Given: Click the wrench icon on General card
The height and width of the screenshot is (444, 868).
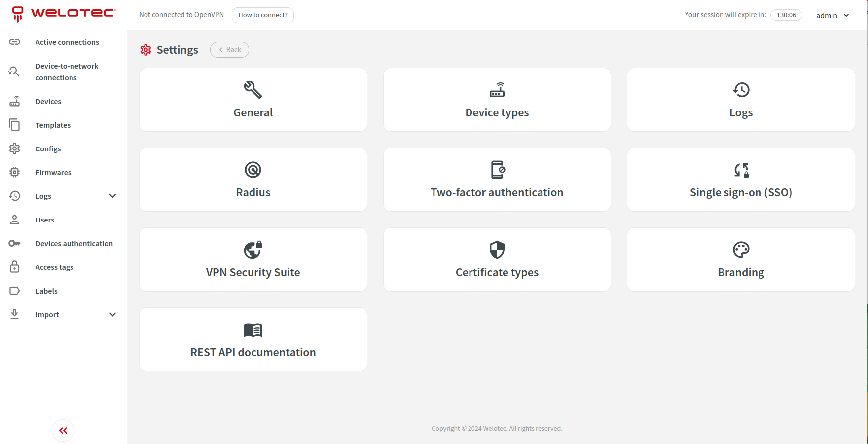Looking at the screenshot, I should (x=253, y=90).
